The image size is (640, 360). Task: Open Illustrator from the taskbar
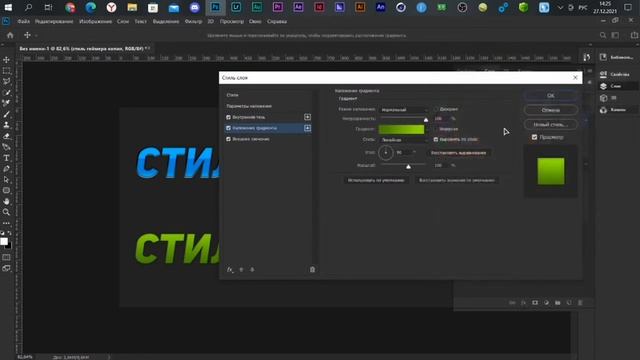point(360,7)
